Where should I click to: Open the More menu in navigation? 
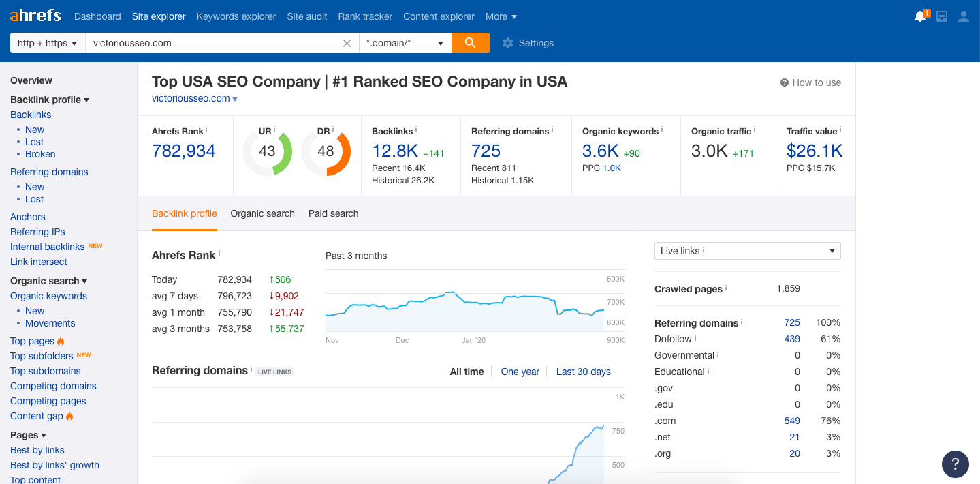pos(501,16)
